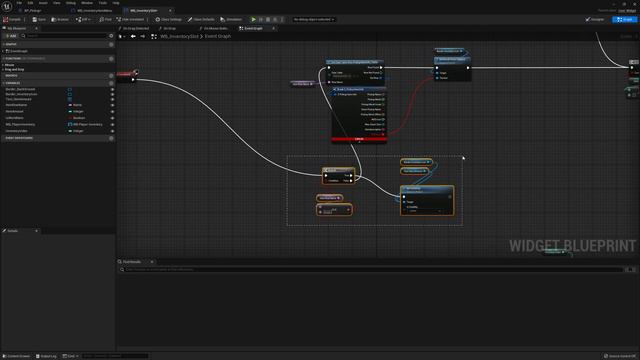This screenshot has width=640, height=360.
Task: Navigate forward with the right arrow
Action: [x=142, y=36]
